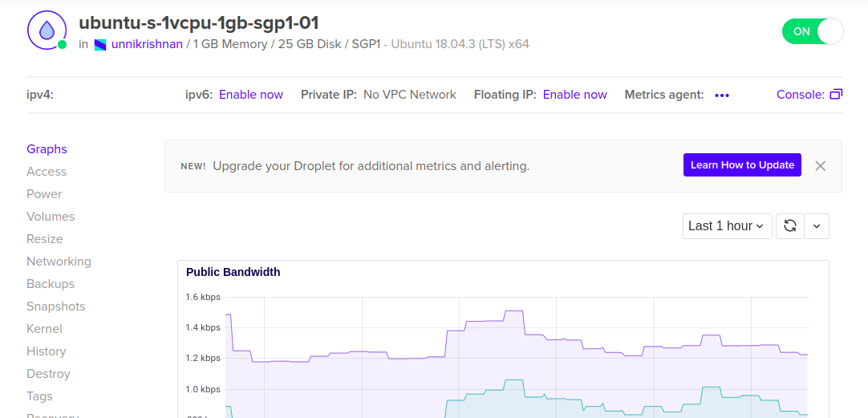Click the unnikrishnan project icon
This screenshot has width=868, height=418.
pos(100,45)
